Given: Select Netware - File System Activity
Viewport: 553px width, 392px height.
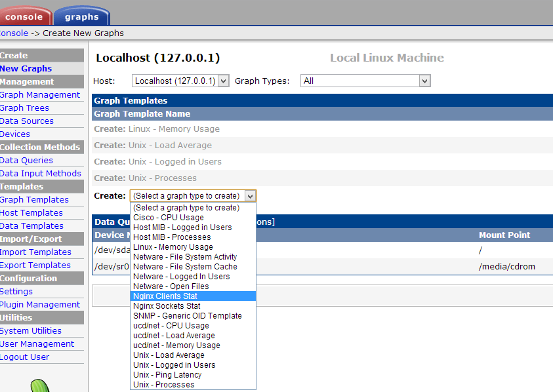Looking at the screenshot, I should tap(193, 257).
